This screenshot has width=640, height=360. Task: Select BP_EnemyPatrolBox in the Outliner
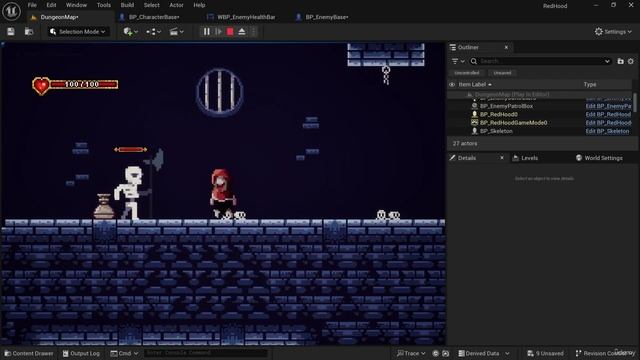506,106
